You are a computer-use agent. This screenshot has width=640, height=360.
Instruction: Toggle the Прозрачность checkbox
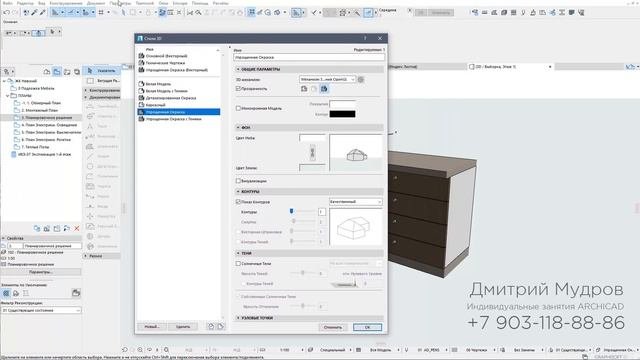click(x=238, y=89)
